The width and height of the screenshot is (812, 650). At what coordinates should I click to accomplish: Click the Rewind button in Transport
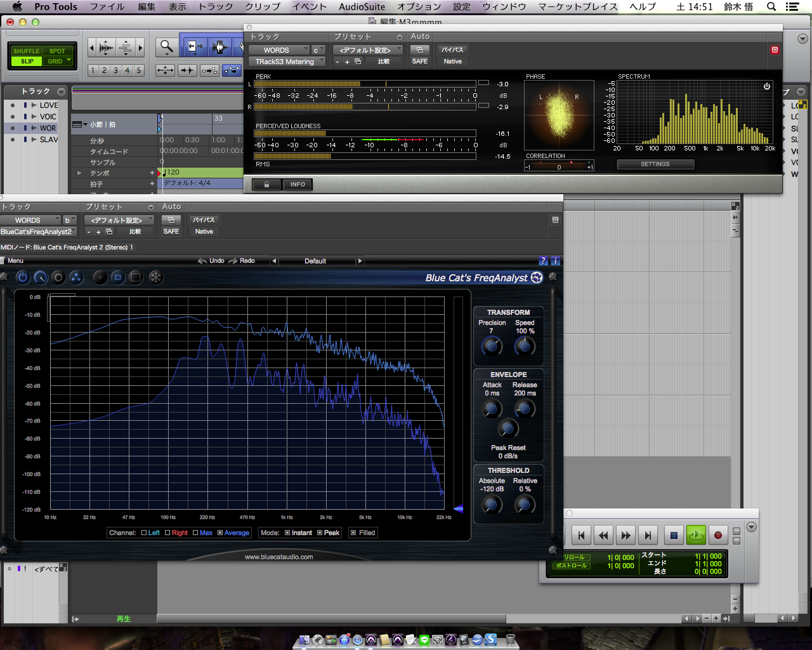click(x=603, y=536)
